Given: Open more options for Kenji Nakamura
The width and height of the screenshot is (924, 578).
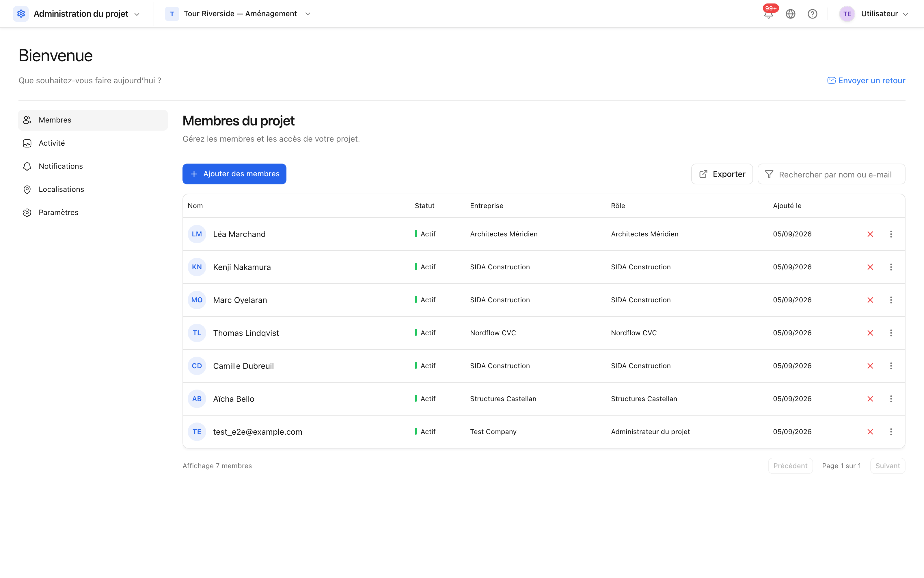Looking at the screenshot, I should pos(891,267).
